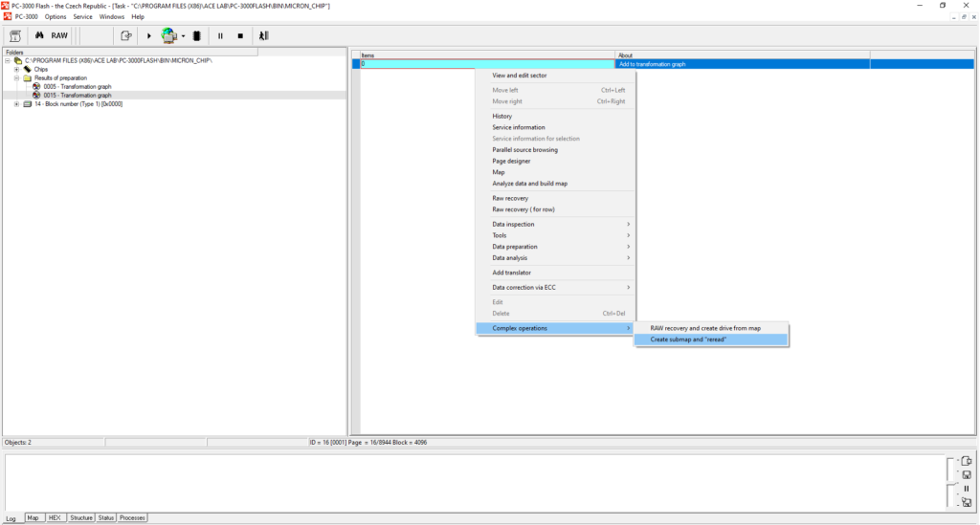
Task: Expand the Chips tree node
Action: [x=16, y=70]
